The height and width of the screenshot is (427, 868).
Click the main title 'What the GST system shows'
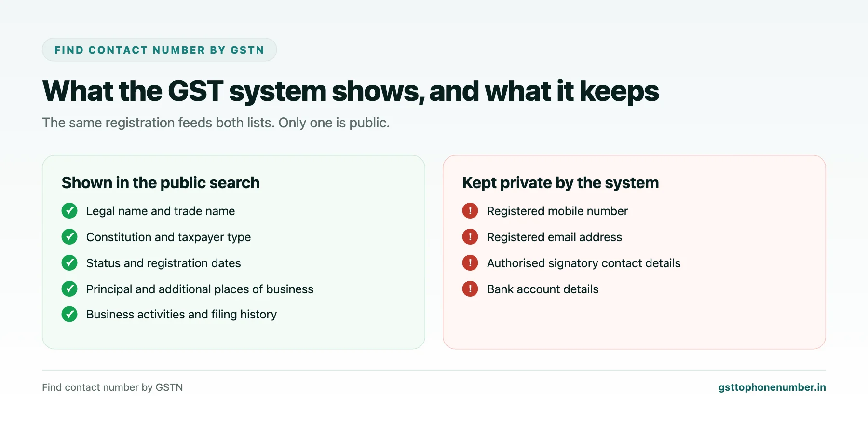(351, 91)
